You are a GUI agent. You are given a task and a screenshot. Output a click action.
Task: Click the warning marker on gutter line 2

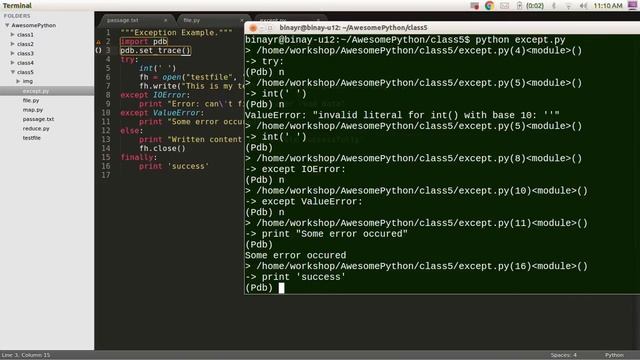tap(98, 42)
